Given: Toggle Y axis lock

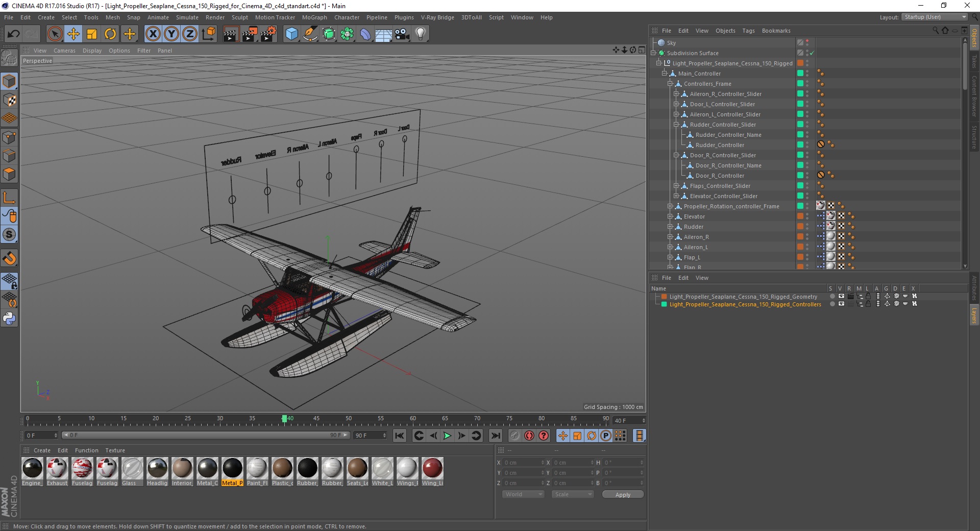Looking at the screenshot, I should coord(171,34).
